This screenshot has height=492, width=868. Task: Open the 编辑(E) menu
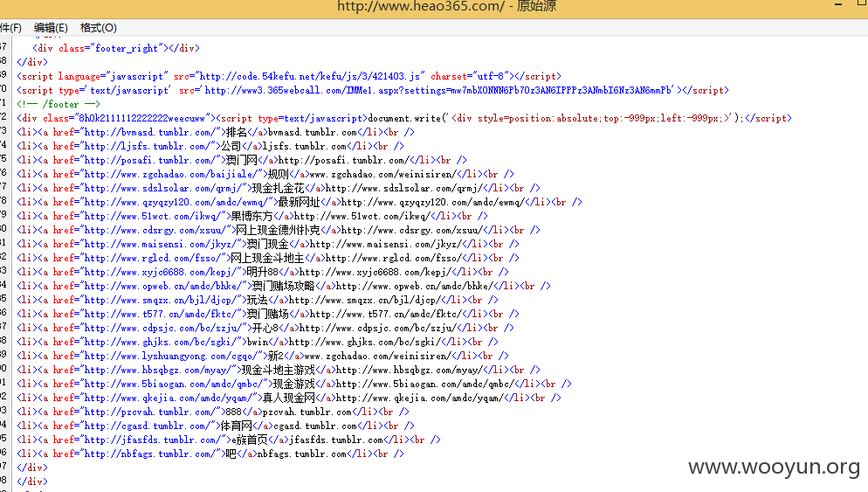point(51,28)
